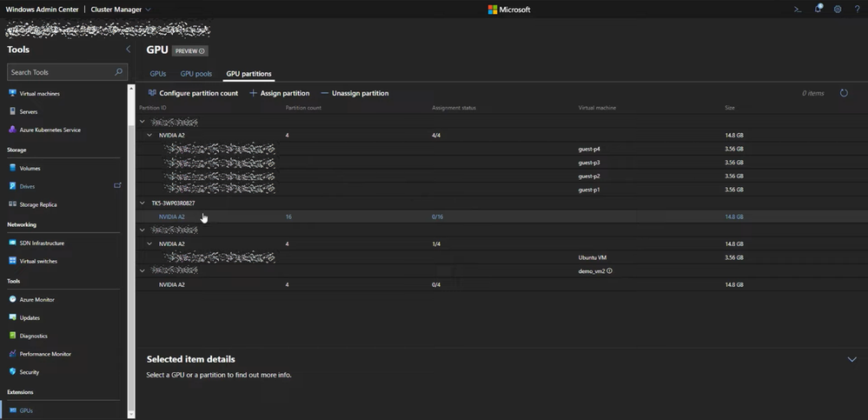868x420 pixels.
Task: Collapse the Tools sidebar with the chevron
Action: [x=128, y=50]
